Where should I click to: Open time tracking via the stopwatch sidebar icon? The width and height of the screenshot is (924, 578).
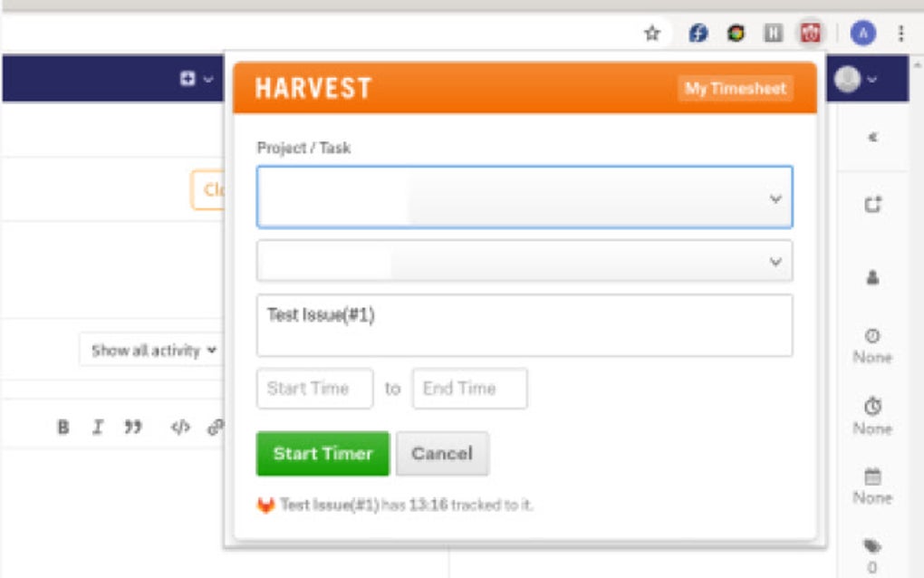(x=872, y=407)
